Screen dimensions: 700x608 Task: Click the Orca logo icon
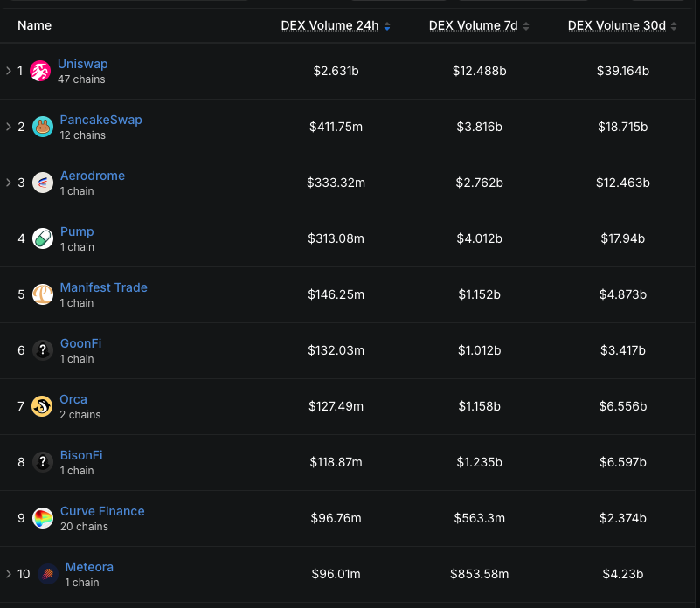[42, 406]
